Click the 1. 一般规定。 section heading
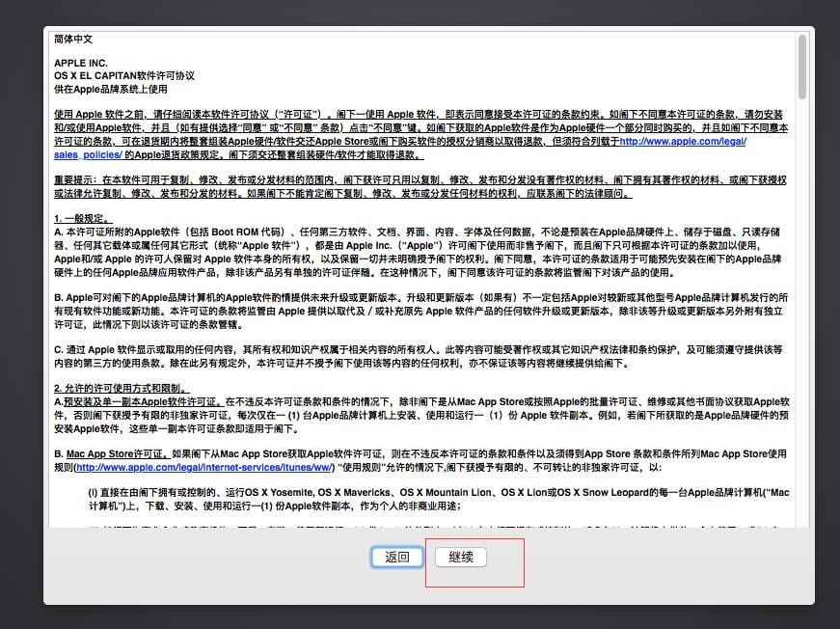840x629 pixels. point(83,219)
